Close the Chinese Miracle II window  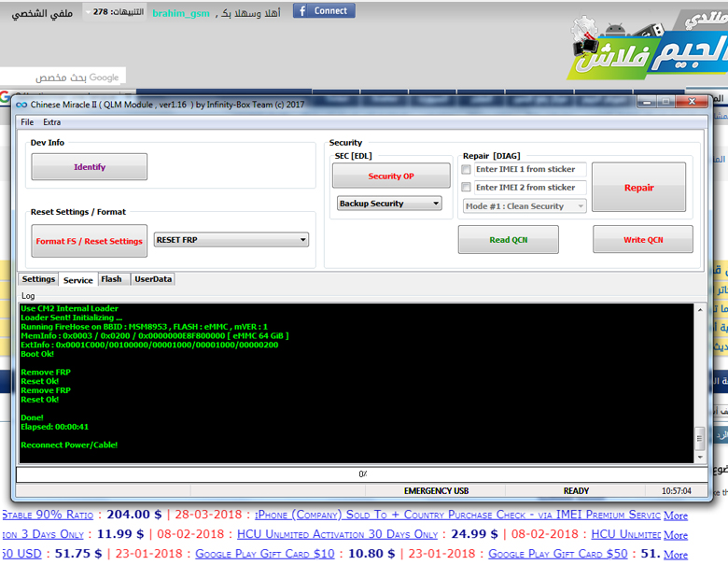pos(692,101)
